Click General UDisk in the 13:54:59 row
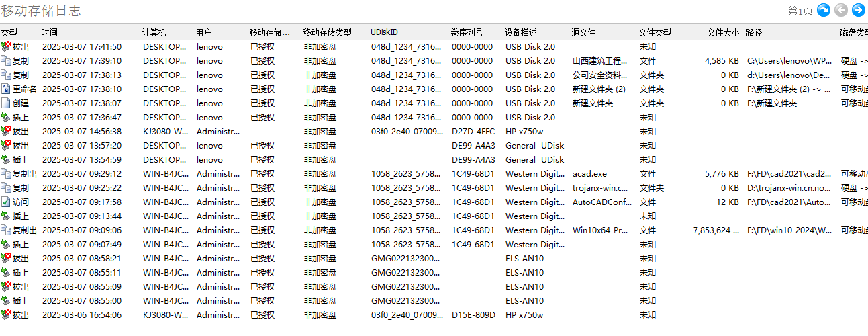The image size is (868, 336). pyautogui.click(x=534, y=159)
